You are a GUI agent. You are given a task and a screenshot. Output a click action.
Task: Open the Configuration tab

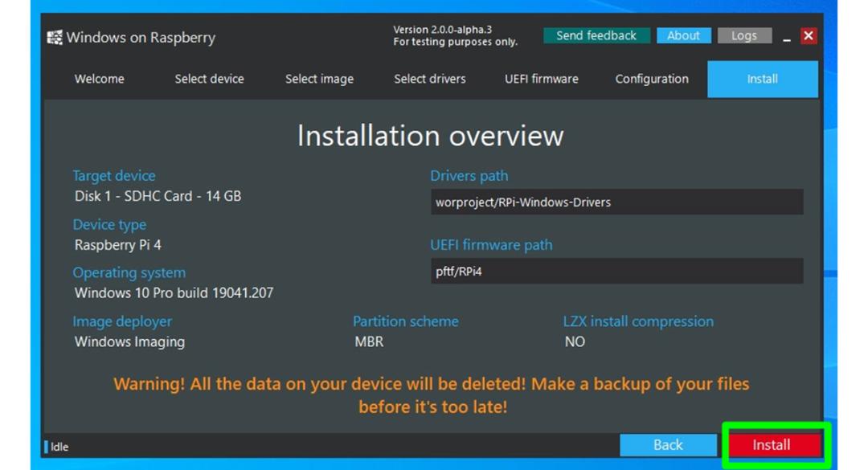[652, 80]
